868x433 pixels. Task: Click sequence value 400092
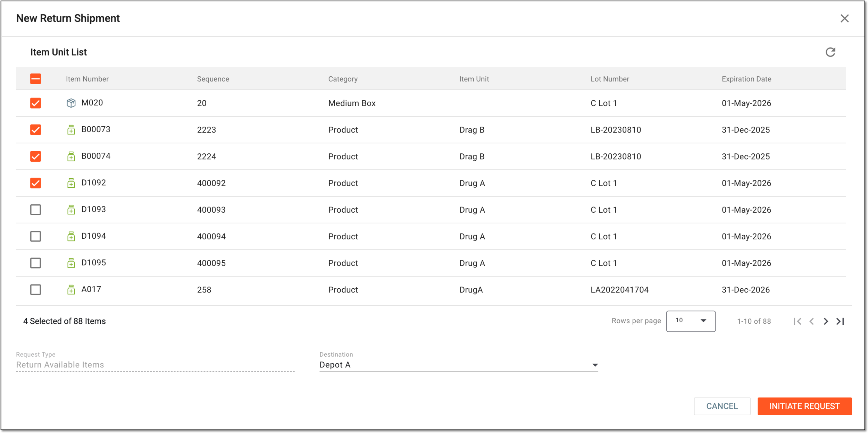coord(211,183)
